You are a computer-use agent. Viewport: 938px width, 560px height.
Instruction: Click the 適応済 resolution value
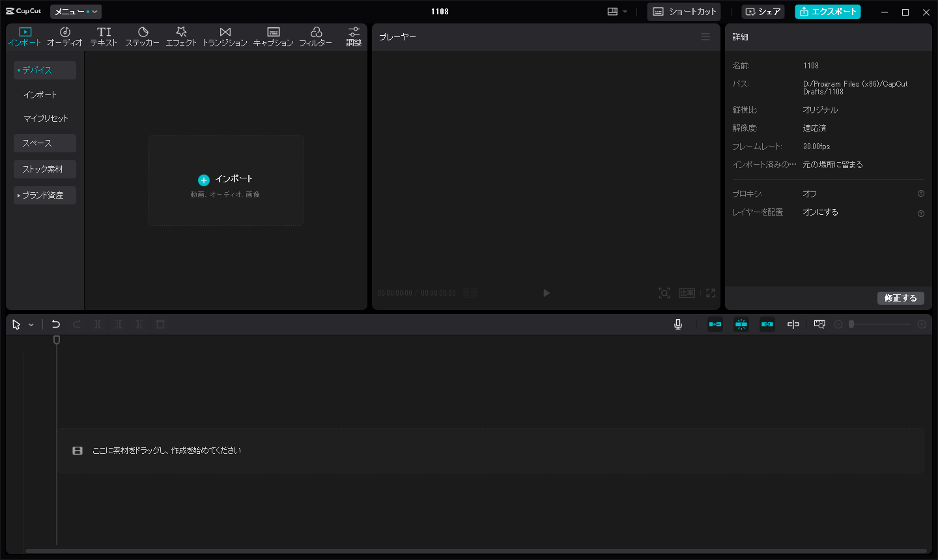[814, 128]
